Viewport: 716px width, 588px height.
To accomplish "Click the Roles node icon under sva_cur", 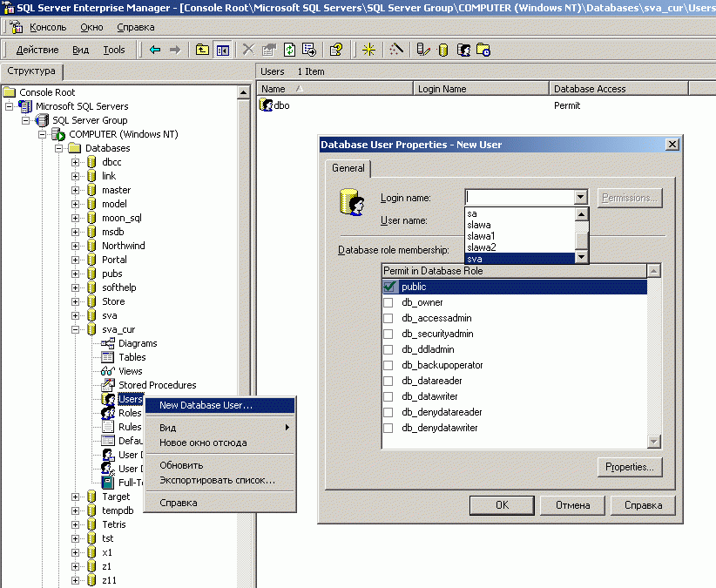I will point(108,413).
